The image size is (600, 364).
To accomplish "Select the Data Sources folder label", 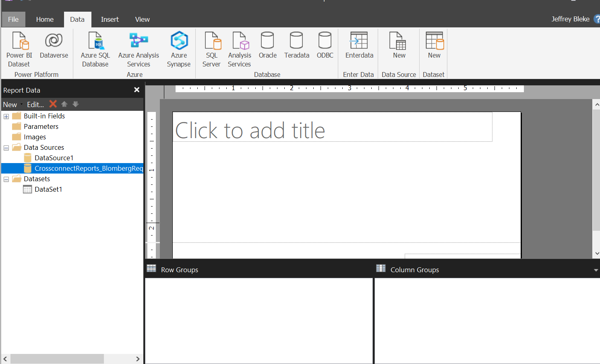I will point(44,147).
